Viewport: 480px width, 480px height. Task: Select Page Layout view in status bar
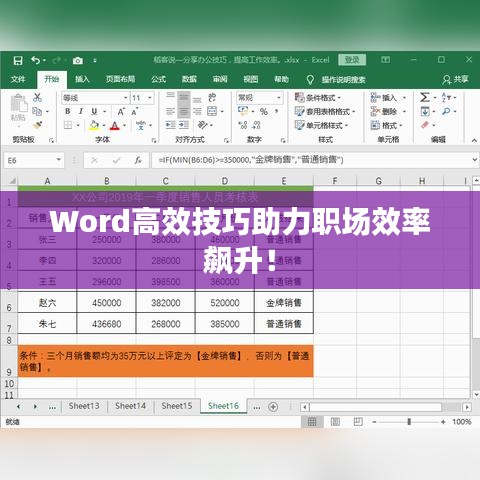[335, 422]
